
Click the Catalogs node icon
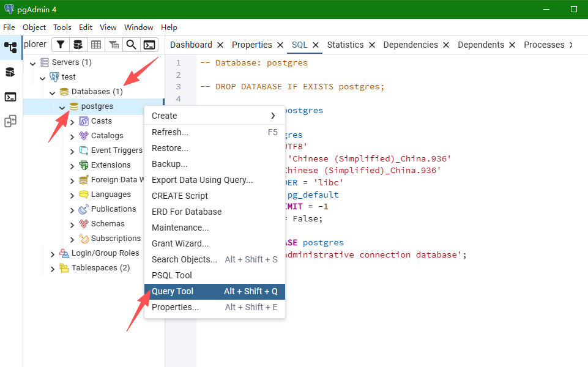point(84,136)
